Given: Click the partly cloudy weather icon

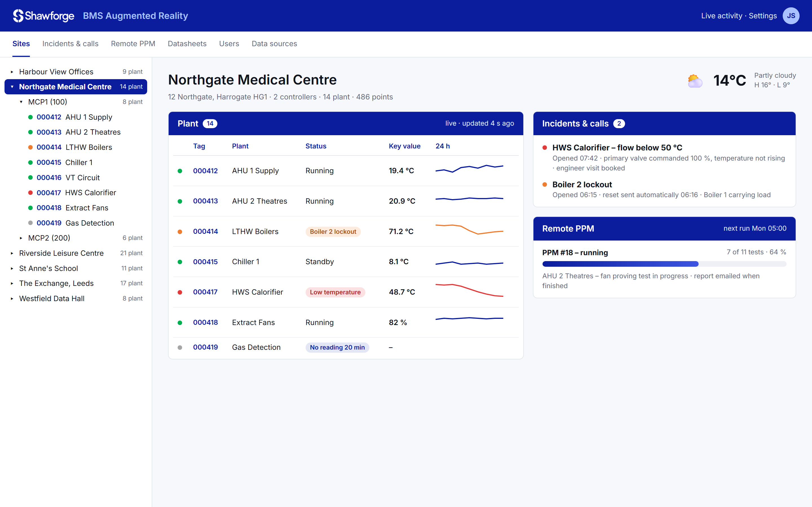Looking at the screenshot, I should point(695,81).
